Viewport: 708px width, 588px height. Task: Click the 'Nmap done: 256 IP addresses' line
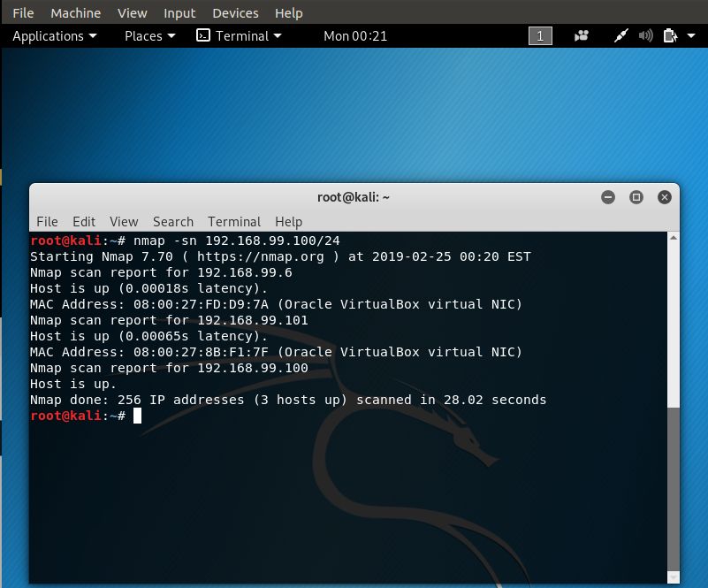coord(288,400)
